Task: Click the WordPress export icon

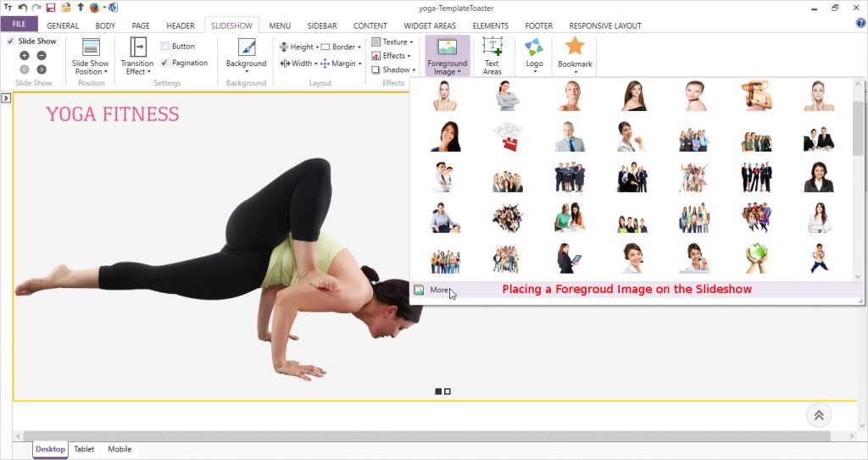Action: click(113, 8)
